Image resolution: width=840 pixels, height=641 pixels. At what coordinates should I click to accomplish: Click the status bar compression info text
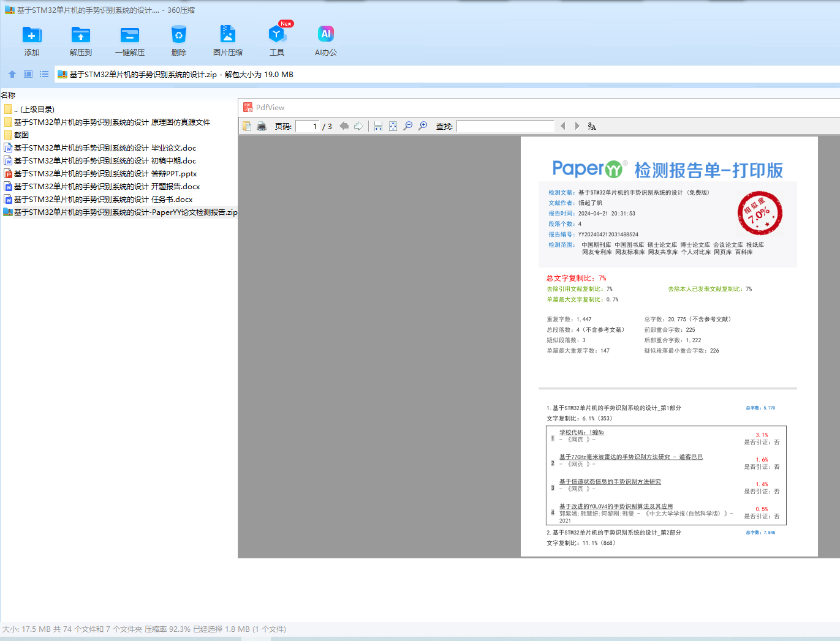tap(144, 629)
